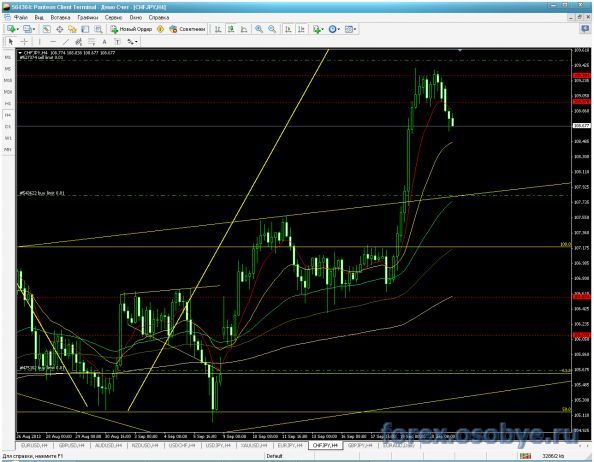Switch chart to line chart icon
594x462 pixels.
[244, 29]
